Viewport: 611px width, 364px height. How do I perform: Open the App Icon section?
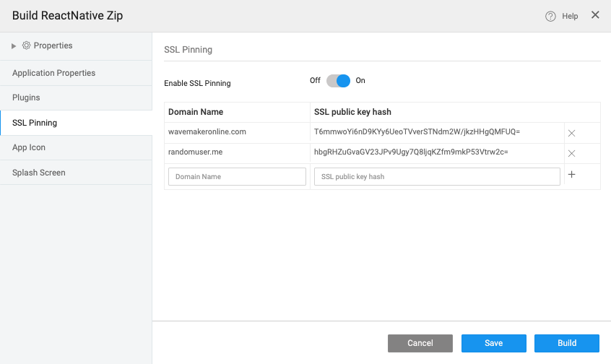point(29,147)
